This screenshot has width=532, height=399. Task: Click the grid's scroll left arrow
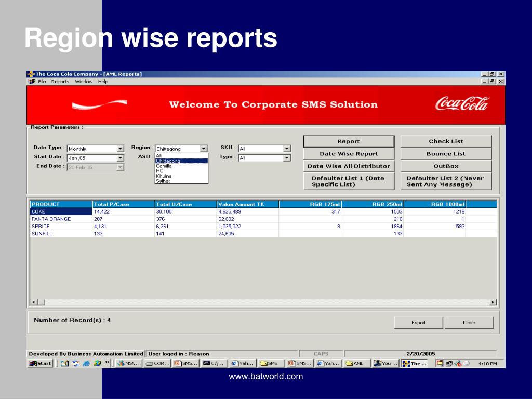pyautogui.click(x=34, y=302)
